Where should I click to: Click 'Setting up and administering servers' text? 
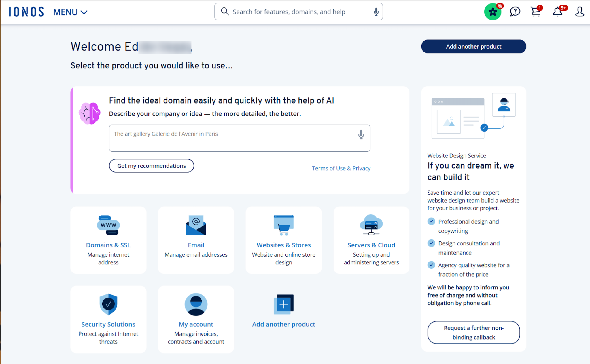click(371, 258)
